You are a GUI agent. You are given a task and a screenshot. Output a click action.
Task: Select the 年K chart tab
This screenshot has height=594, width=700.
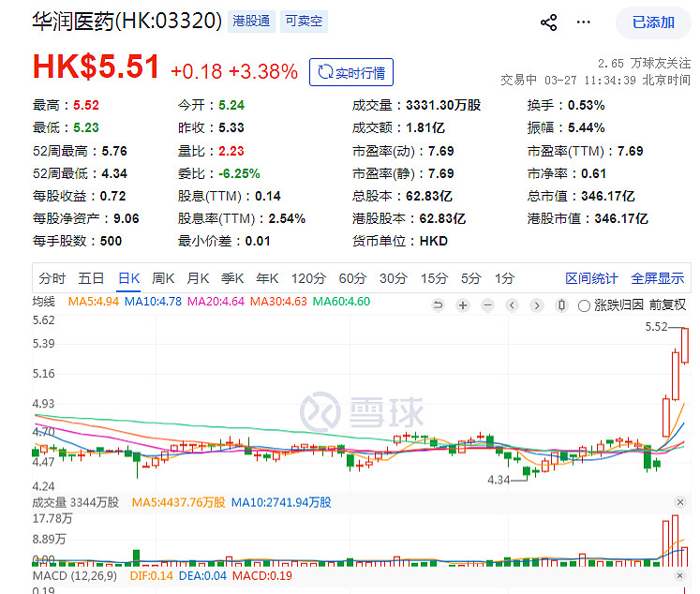(267, 278)
